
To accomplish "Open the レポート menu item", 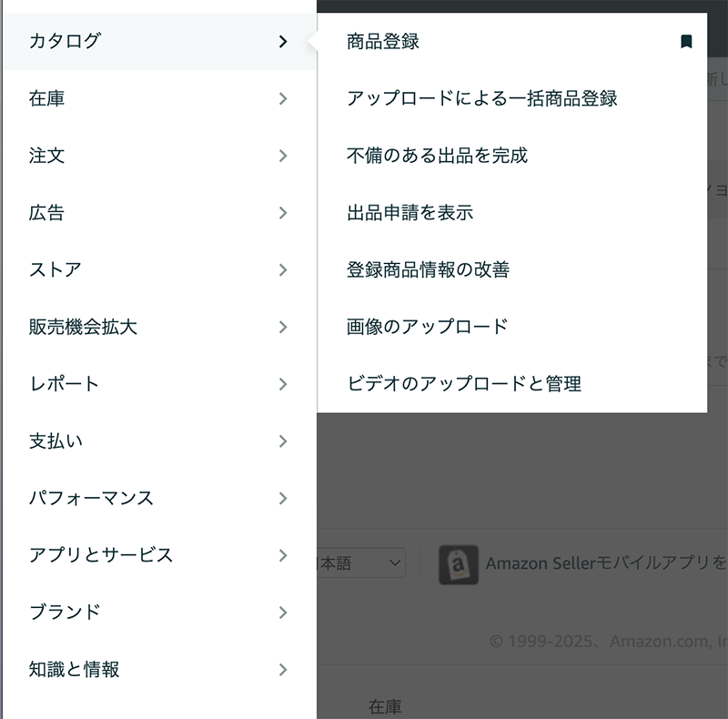I will [x=161, y=384].
